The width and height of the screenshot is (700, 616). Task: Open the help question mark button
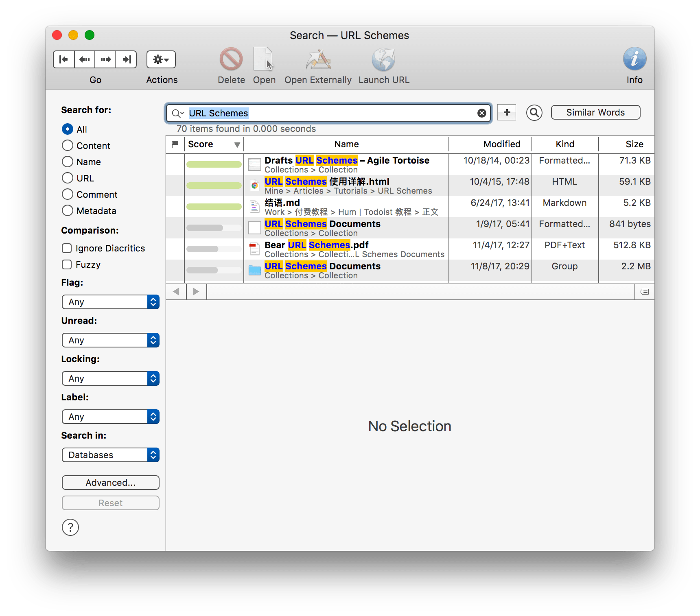tap(70, 527)
